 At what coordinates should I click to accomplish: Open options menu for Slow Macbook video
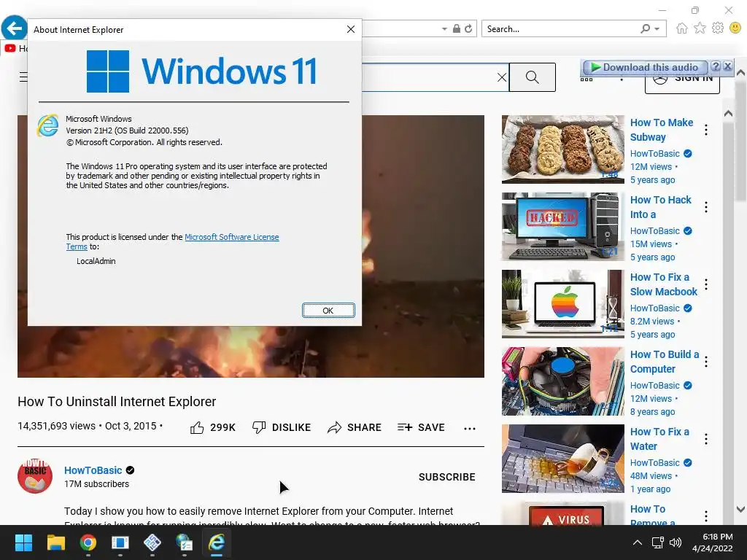pyautogui.click(x=706, y=284)
